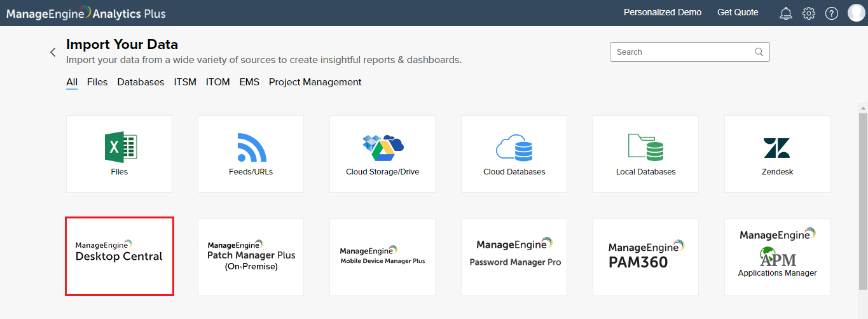The image size is (868, 319).
Task: Choose the Local Databases tile
Action: [x=645, y=154]
